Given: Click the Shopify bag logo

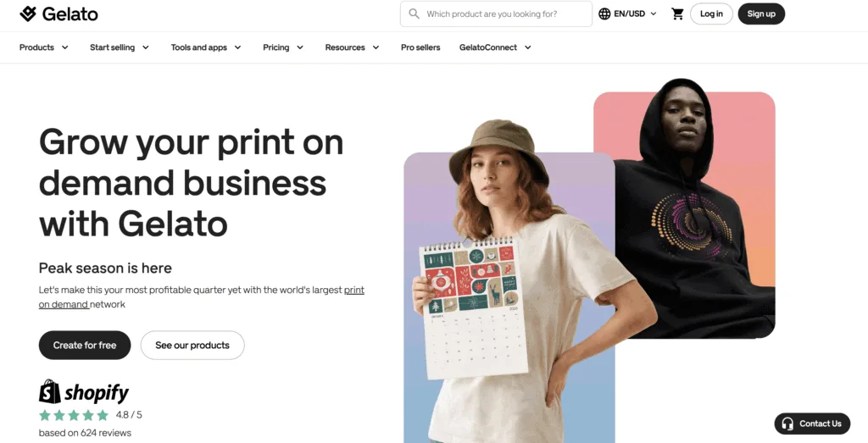Looking at the screenshot, I should pyautogui.click(x=50, y=392).
